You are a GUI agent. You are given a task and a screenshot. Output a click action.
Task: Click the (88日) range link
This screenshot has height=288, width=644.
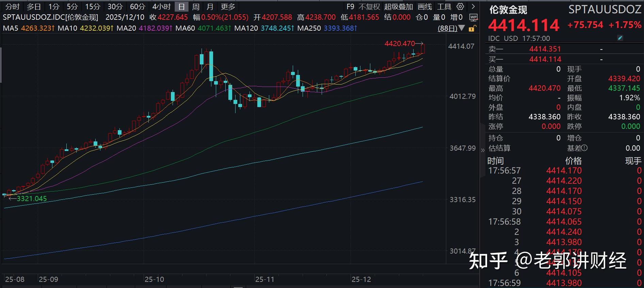[x=448, y=28]
